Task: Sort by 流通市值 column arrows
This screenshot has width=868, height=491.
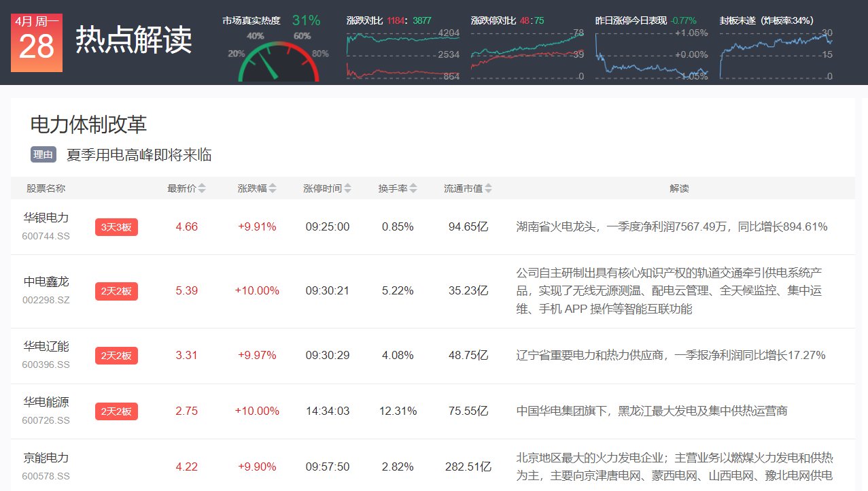Action: pos(488,188)
